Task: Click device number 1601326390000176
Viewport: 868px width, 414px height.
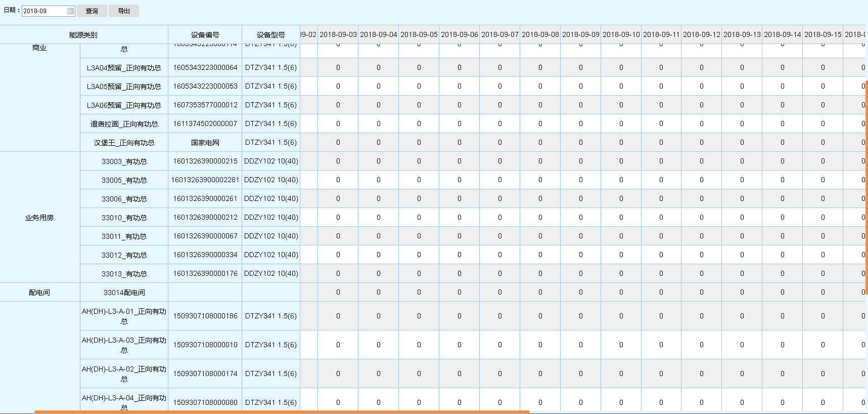Action: pyautogui.click(x=205, y=273)
